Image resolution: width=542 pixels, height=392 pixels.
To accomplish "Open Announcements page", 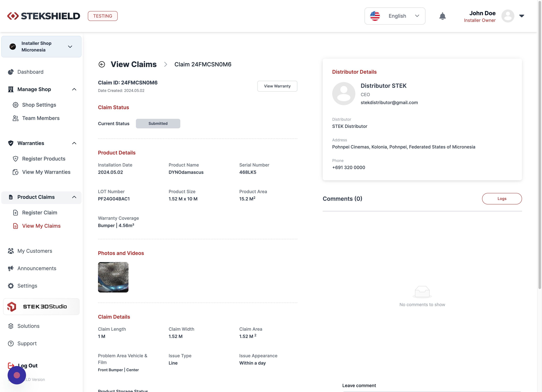I will tap(37, 268).
